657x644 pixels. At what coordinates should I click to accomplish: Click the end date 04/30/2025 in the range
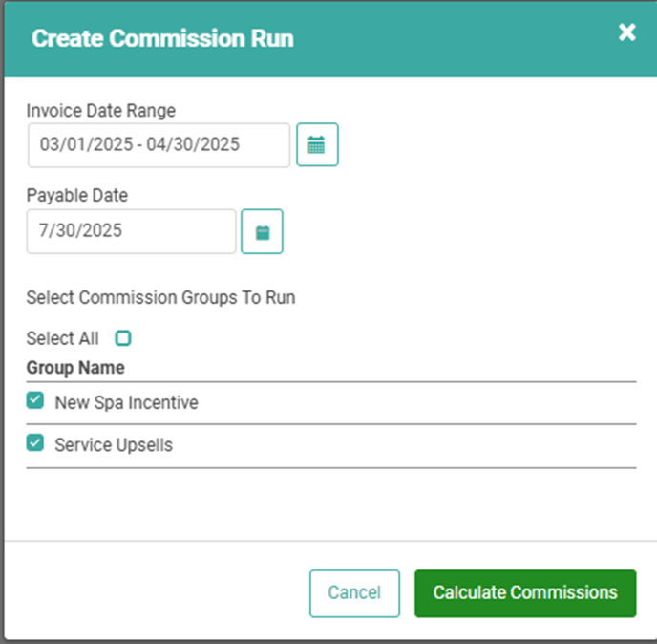[193, 144]
